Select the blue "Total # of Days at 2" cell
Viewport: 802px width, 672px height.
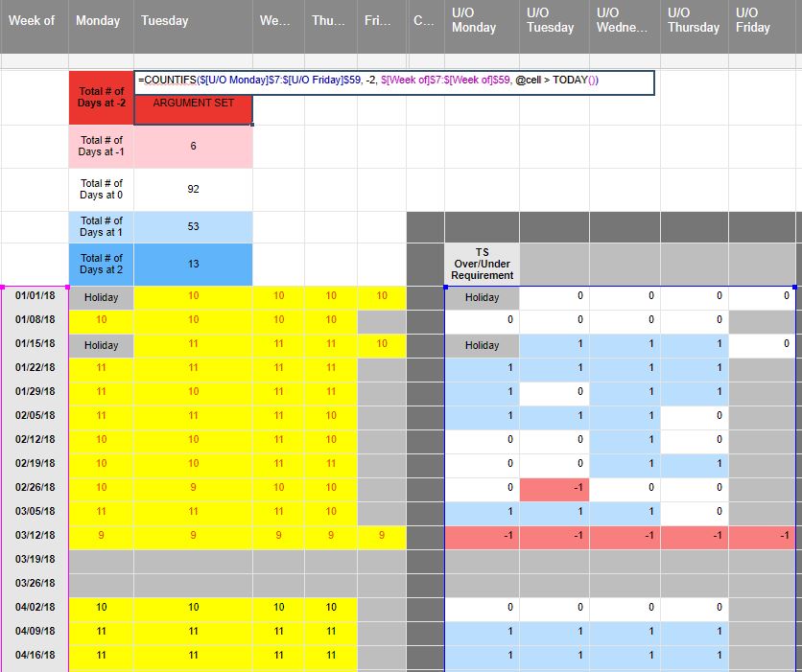tap(100, 264)
